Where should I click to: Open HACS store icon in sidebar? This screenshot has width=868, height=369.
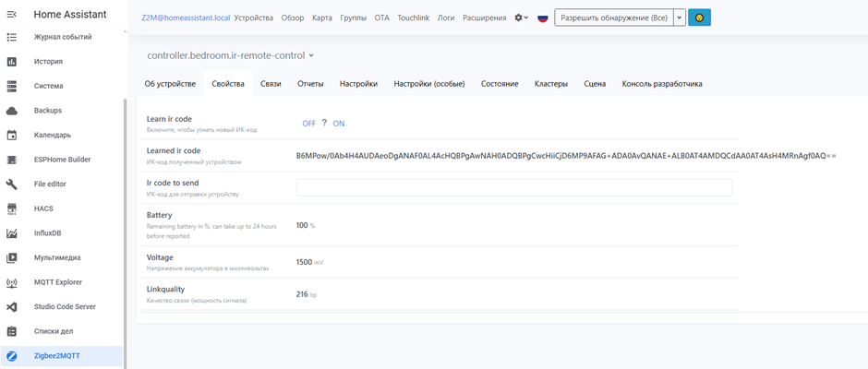tap(12, 208)
